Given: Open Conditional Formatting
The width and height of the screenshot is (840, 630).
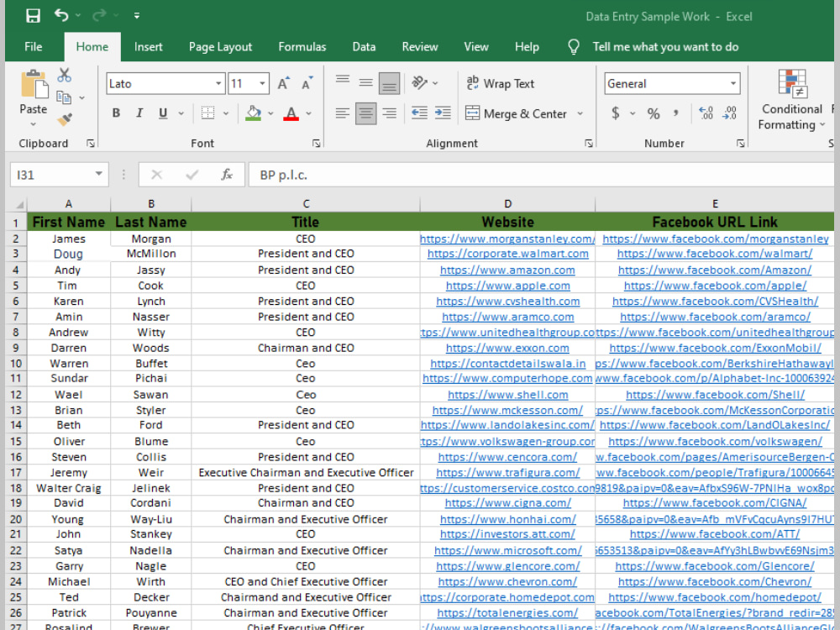Looking at the screenshot, I should (x=792, y=100).
